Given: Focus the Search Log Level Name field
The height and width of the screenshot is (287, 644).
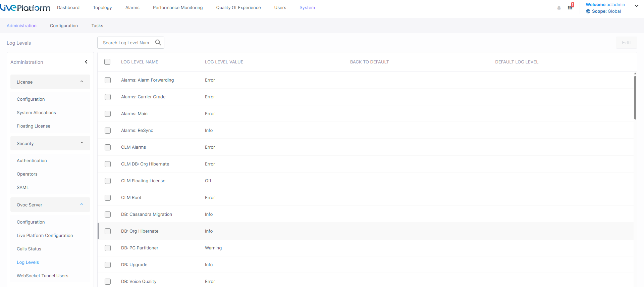Looking at the screenshot, I should tap(127, 43).
